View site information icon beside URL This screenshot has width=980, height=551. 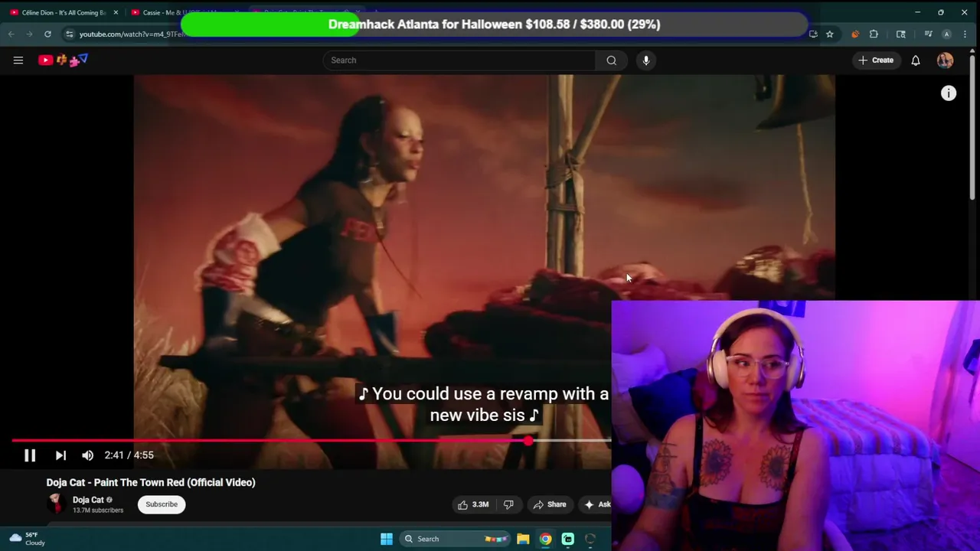[x=70, y=34]
